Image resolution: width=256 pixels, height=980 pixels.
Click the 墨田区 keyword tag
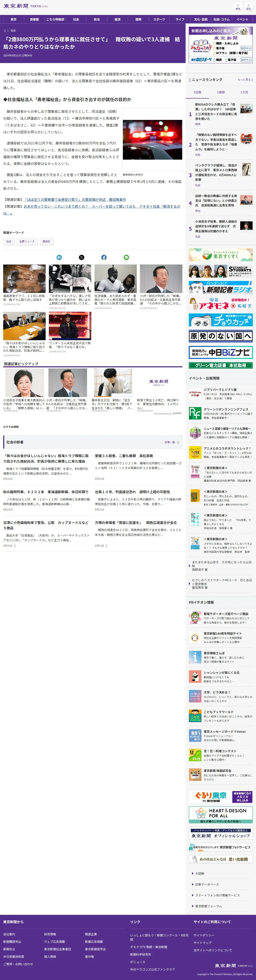(46, 241)
